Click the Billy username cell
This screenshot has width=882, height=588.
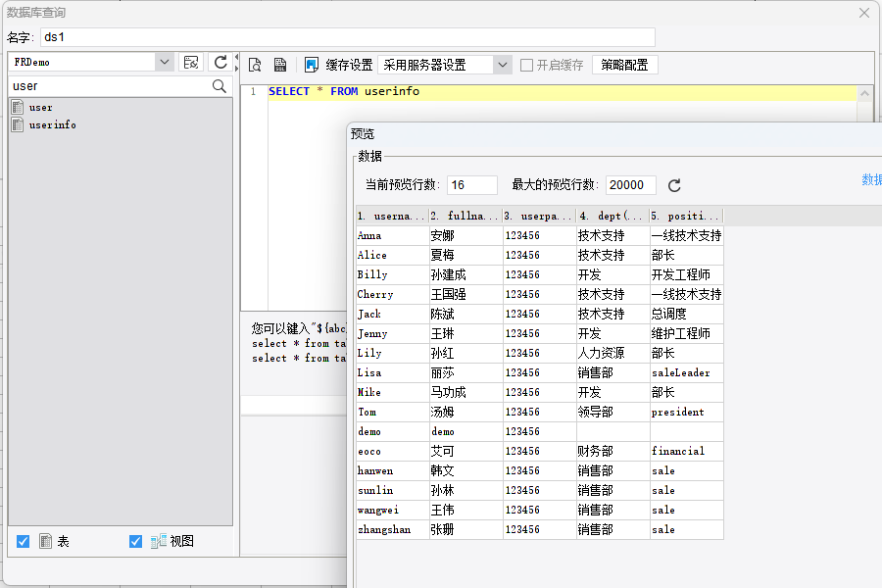[393, 274]
